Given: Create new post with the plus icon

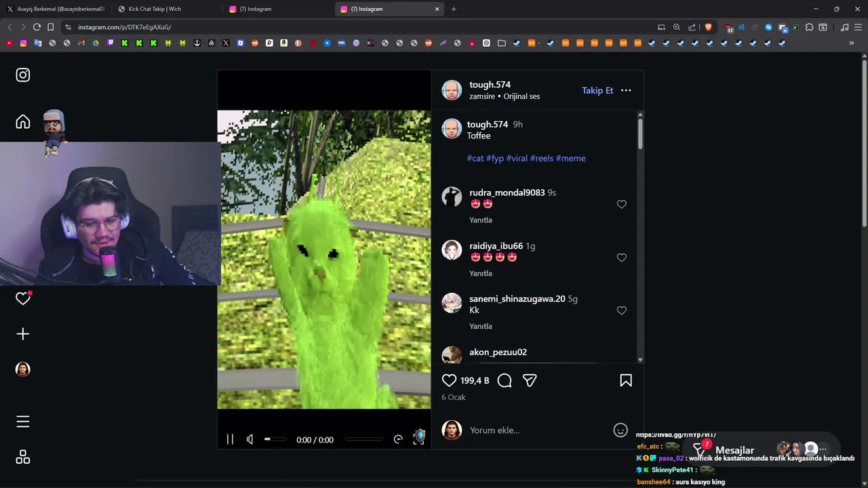Looking at the screenshot, I should [23, 334].
